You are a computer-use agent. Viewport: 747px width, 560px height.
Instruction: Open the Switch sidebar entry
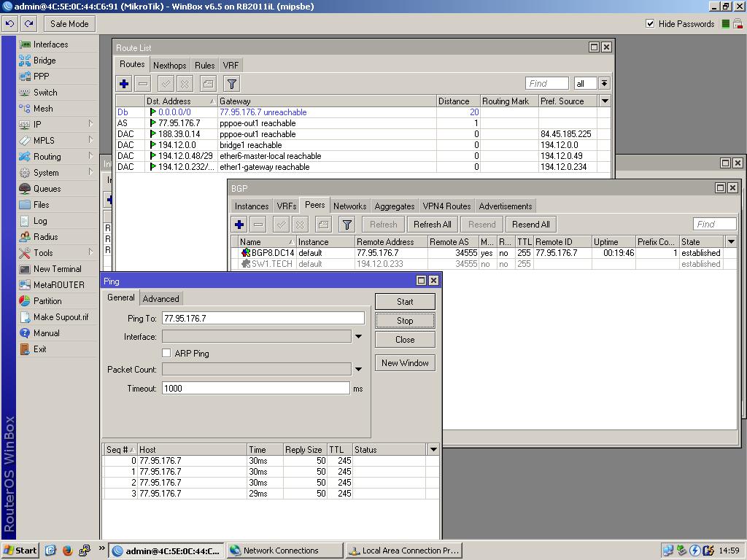45,93
